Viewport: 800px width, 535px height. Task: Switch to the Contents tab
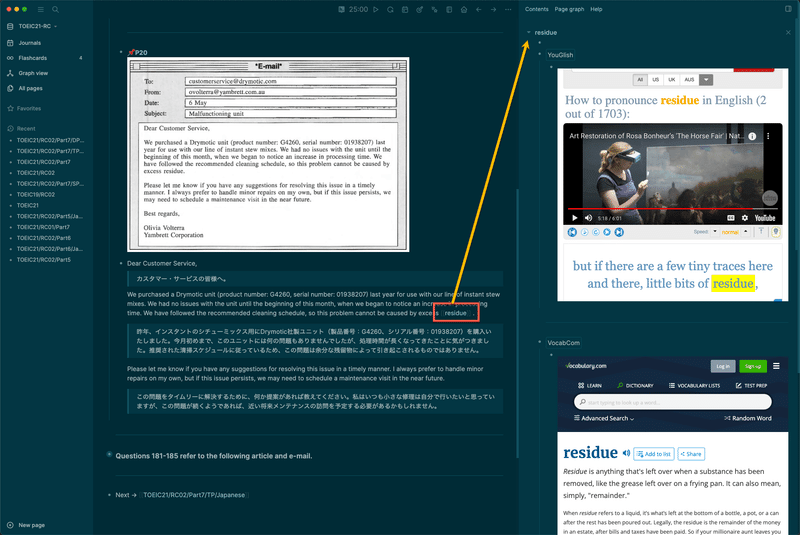(536, 9)
